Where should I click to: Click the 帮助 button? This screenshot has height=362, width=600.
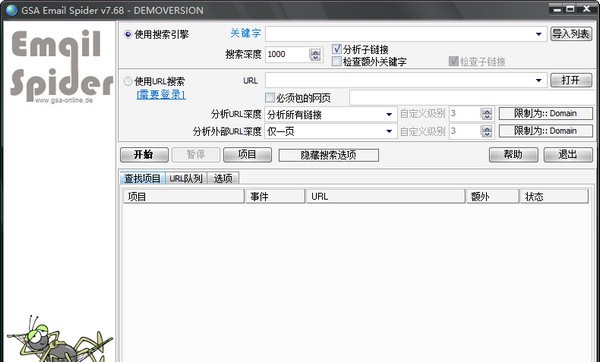click(514, 155)
